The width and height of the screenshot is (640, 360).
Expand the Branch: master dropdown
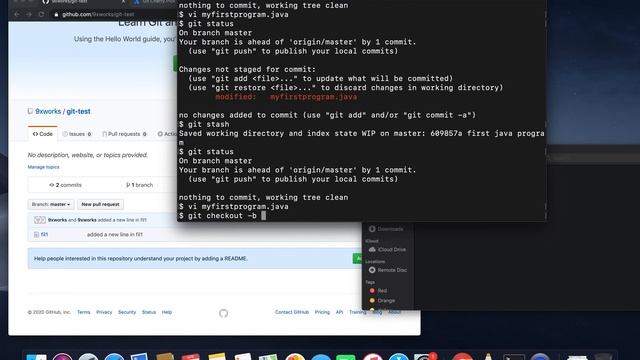[51, 204]
